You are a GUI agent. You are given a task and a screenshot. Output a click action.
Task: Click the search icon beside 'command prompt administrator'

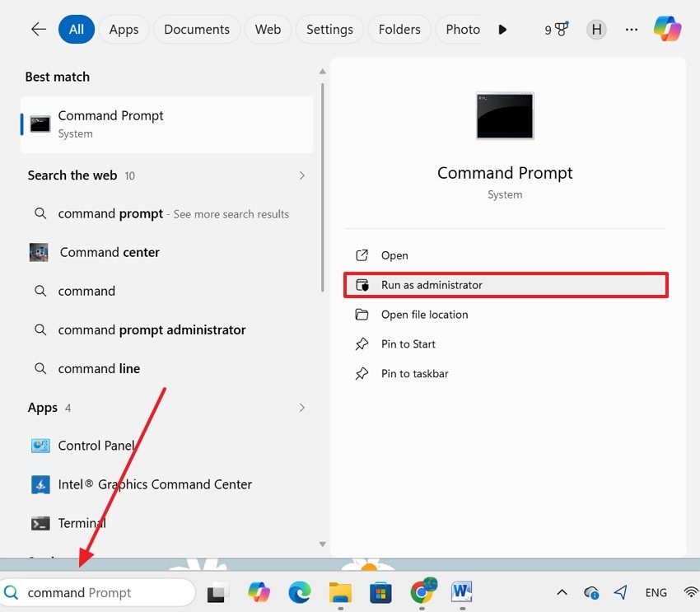point(40,329)
